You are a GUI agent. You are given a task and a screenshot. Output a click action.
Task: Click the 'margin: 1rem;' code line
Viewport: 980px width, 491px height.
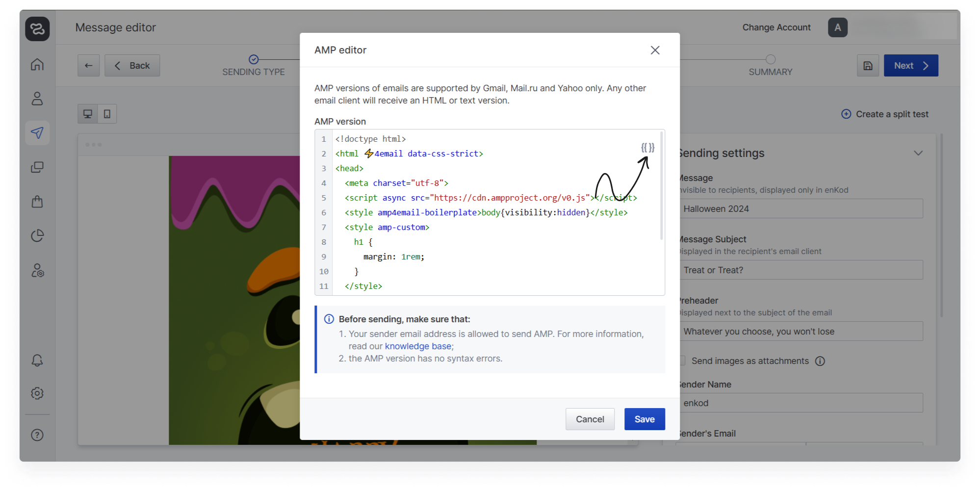pos(394,257)
